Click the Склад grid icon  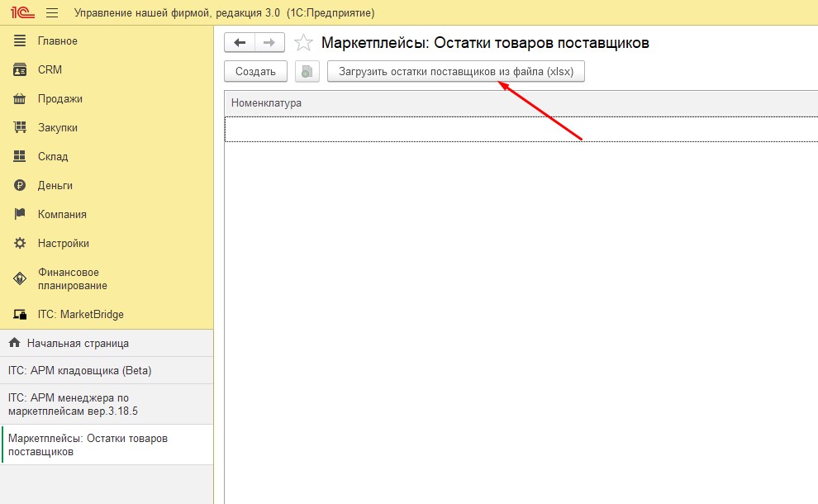20,156
